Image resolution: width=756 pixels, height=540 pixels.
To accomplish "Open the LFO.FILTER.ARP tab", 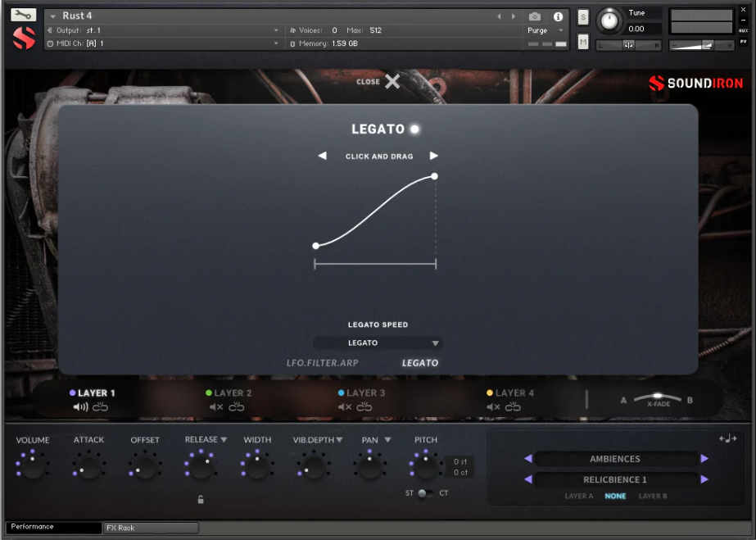I will pyautogui.click(x=322, y=362).
